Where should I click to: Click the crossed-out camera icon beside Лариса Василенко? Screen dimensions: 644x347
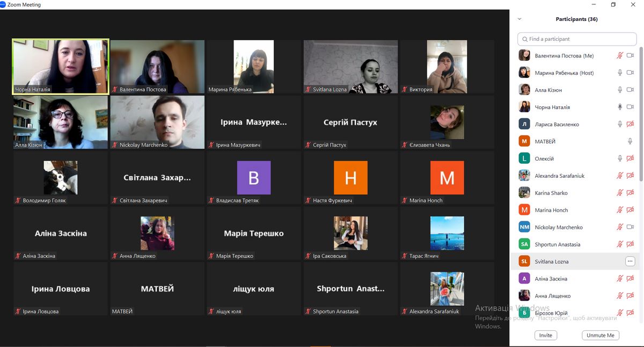point(630,124)
